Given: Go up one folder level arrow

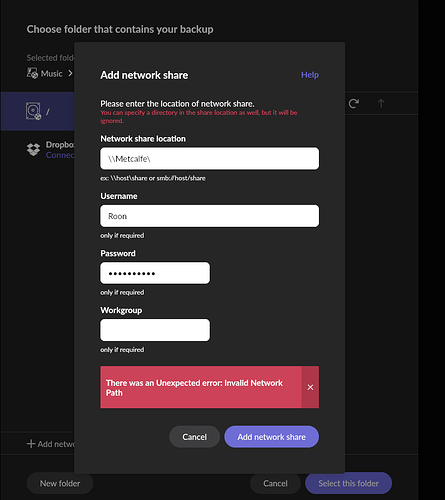Looking at the screenshot, I should (x=381, y=103).
